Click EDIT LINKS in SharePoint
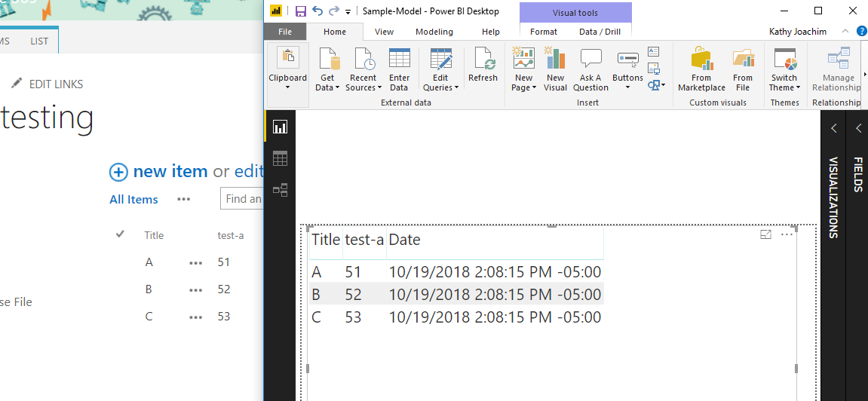868x401 pixels. [x=56, y=84]
